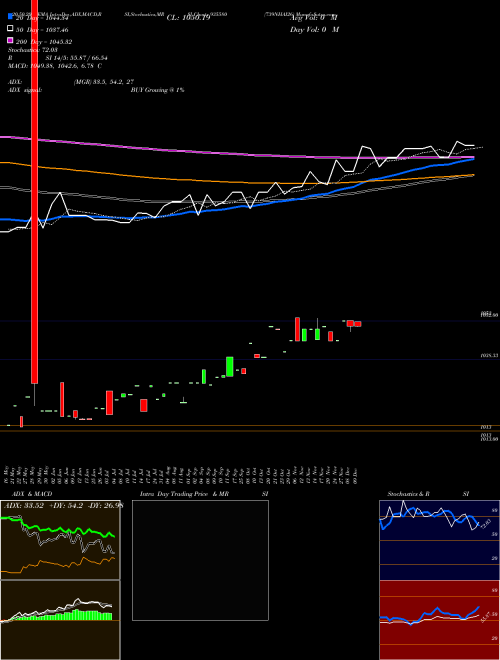Open the ADX indicator chart panel
Viewport: 500px width, 660px height.
60,540
